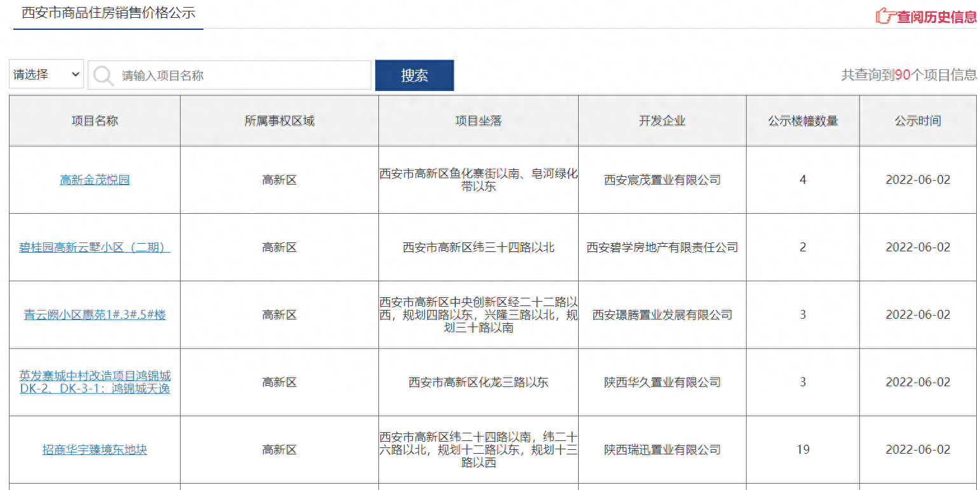980x490 pixels.
Task: Select cell 陕西瑞迅置业有限公司
Action: tap(662, 450)
